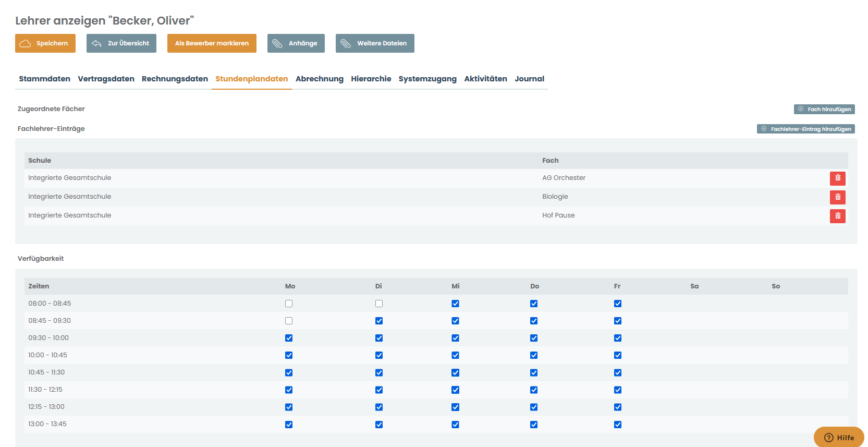Switch to the Vertragsdaten tab
Viewport: 868px width, 447px height.
click(x=106, y=79)
